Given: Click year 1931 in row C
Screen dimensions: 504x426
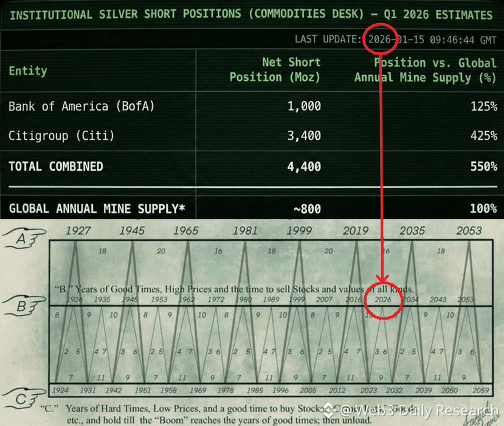Looking at the screenshot, I should click(88, 390).
